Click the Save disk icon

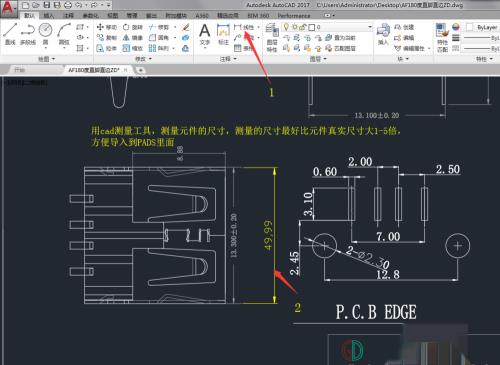[x=47, y=5]
